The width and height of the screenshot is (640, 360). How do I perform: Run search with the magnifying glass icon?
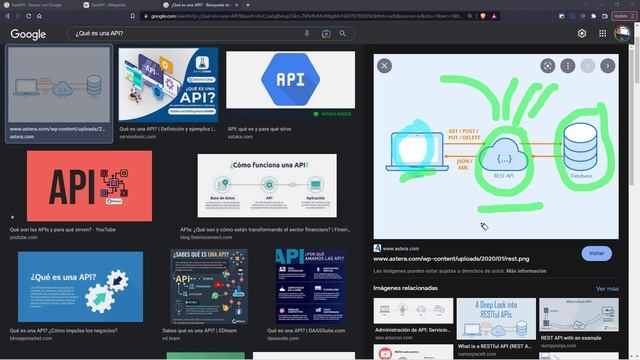coord(342,34)
